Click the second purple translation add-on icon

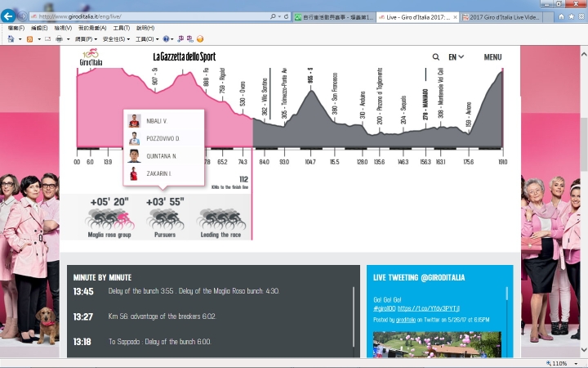tap(189, 38)
